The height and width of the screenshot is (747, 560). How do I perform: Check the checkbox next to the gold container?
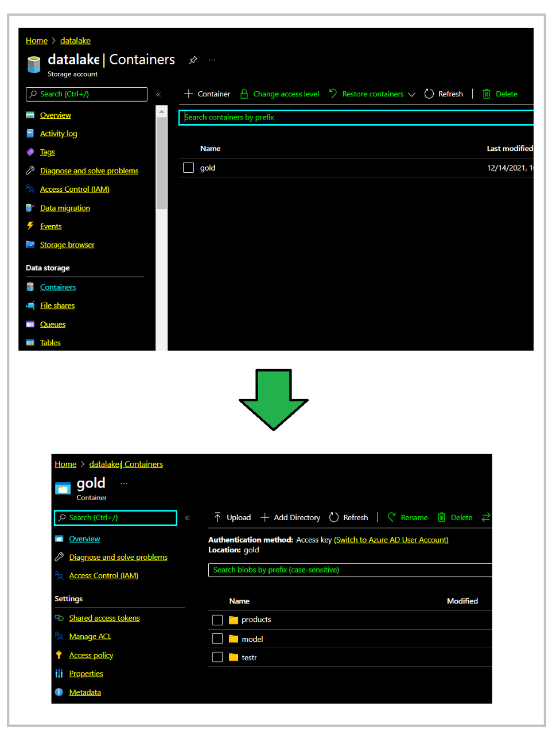click(x=188, y=167)
